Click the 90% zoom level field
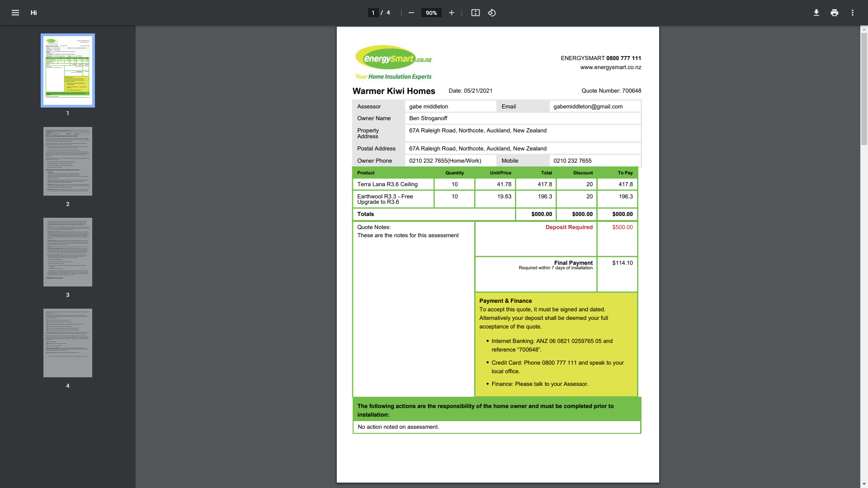This screenshot has height=488, width=868. (x=431, y=13)
